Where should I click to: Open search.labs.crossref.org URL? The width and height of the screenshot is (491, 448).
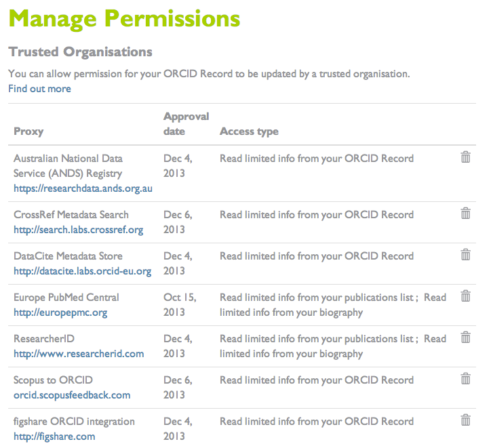78,230
